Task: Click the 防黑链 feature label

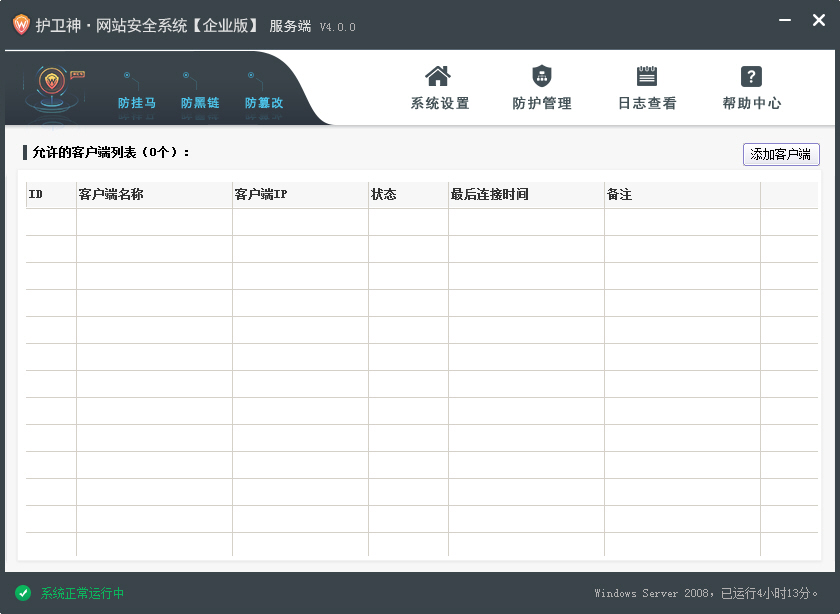Action: 200,103
